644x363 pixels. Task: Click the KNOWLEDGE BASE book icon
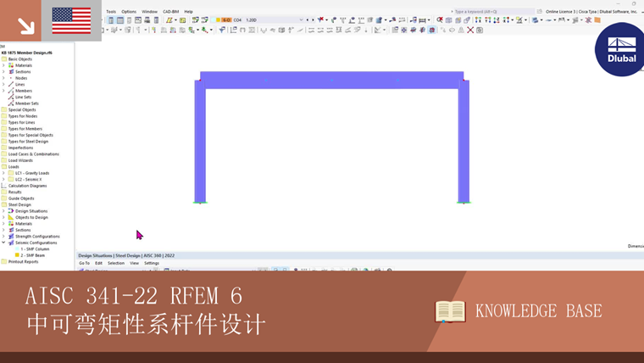tap(450, 311)
